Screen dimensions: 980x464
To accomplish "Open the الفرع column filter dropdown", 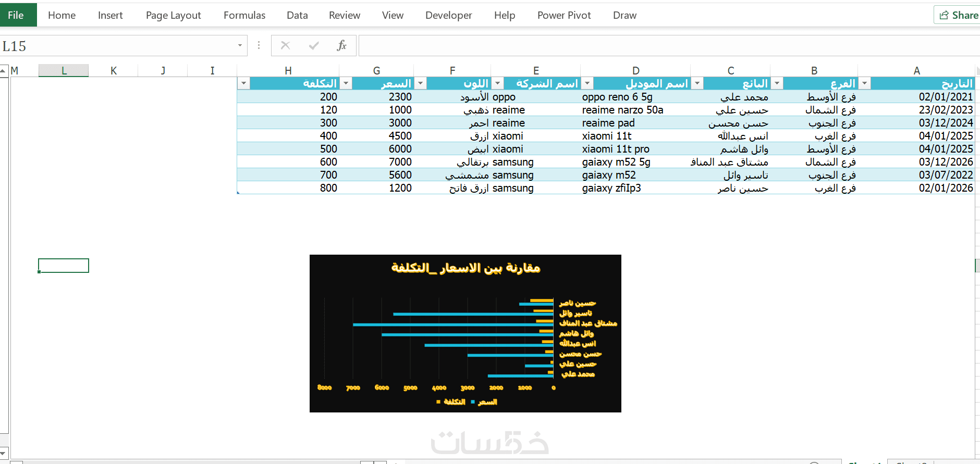I will click(777, 83).
